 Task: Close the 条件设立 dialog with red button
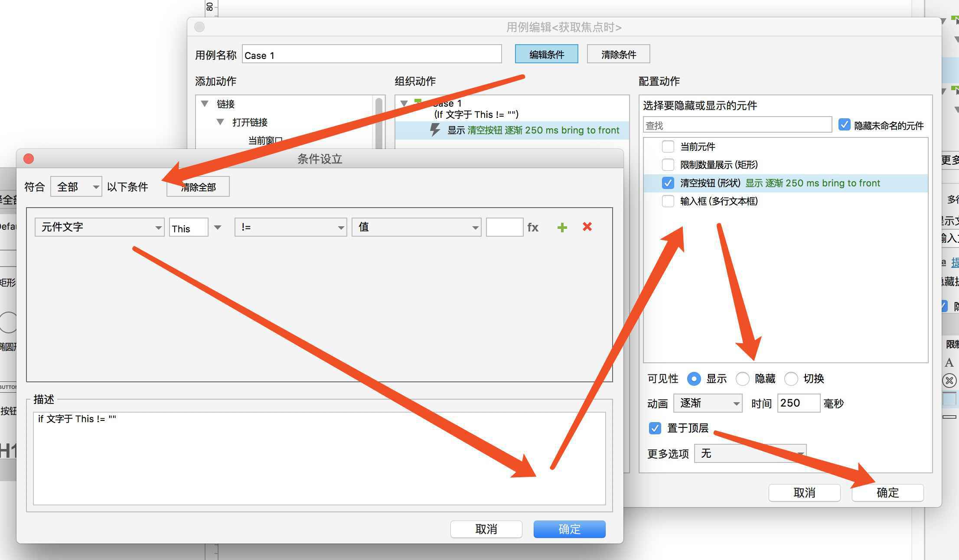click(x=29, y=159)
